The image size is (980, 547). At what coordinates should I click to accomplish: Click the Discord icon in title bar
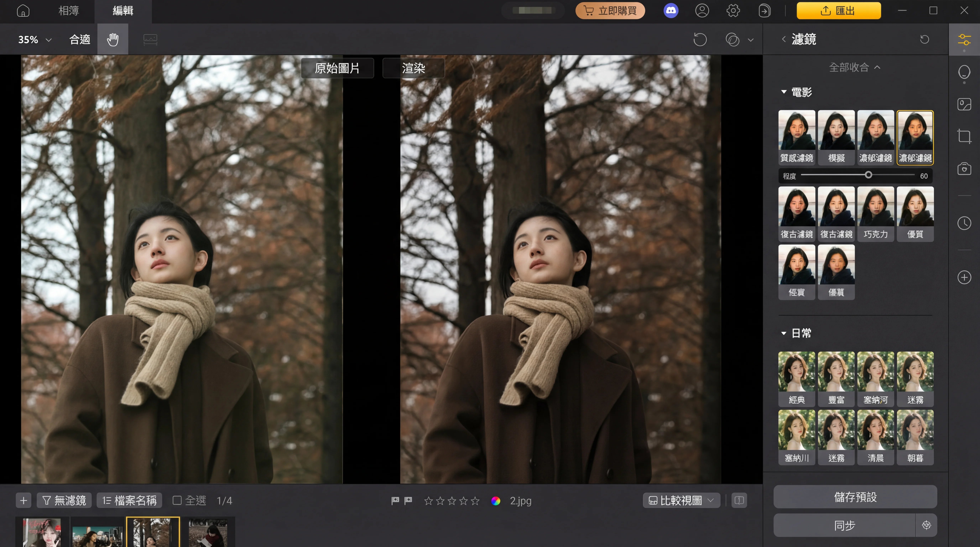[671, 11]
